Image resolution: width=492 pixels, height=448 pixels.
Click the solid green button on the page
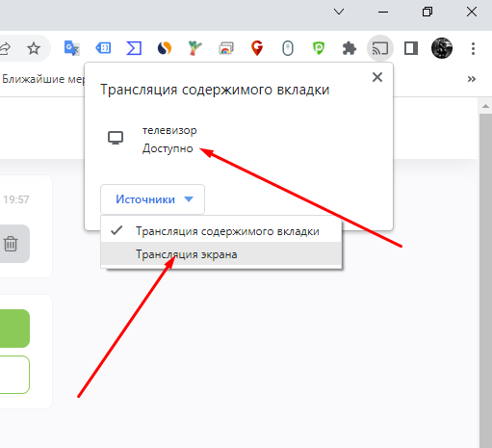point(14,329)
